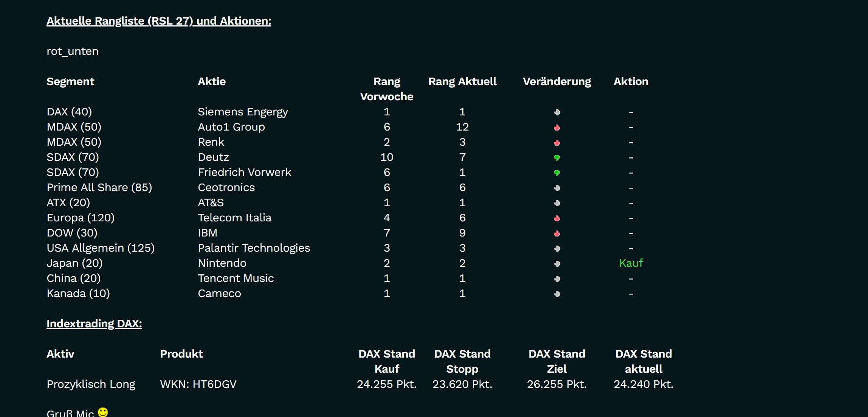Select the Palantir Technologies stock name

tap(254, 248)
